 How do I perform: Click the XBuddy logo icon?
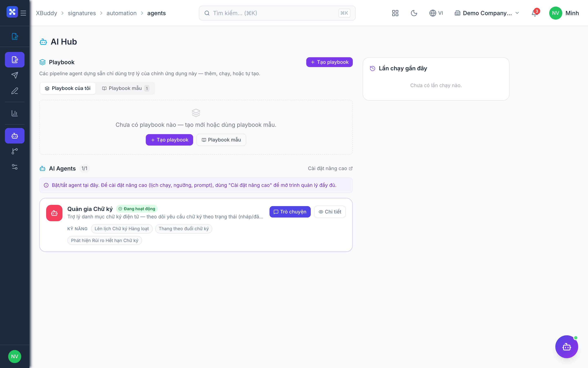pos(12,12)
